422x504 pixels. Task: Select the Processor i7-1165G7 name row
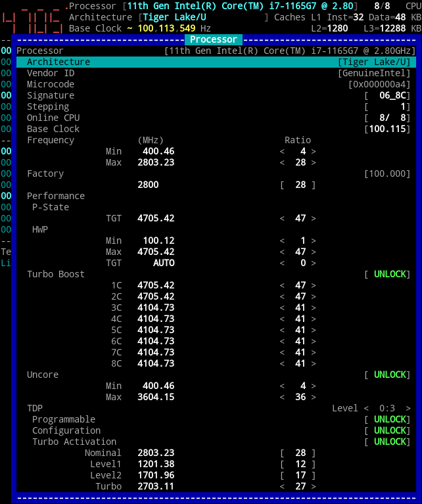click(x=216, y=51)
